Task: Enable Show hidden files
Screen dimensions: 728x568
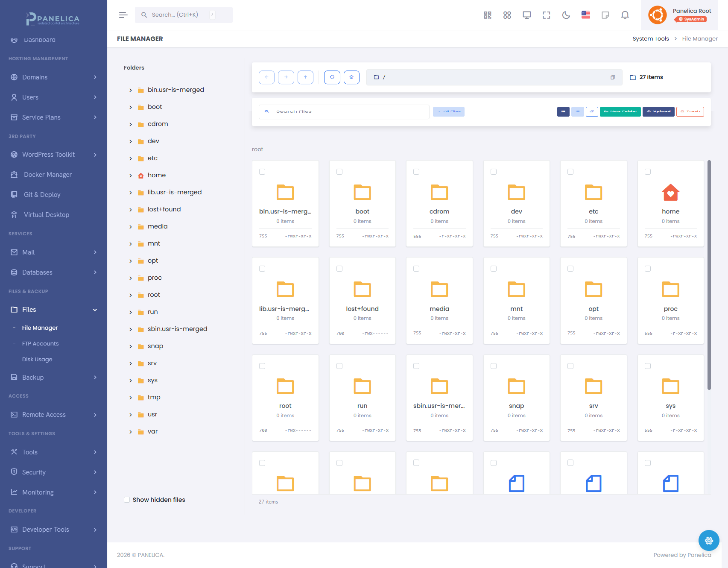Action: [x=127, y=500]
